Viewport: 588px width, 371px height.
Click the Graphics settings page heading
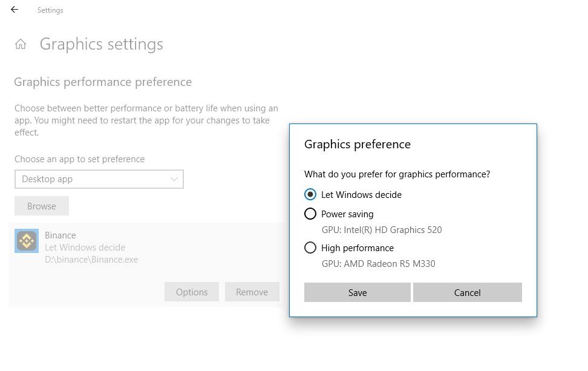tap(102, 44)
